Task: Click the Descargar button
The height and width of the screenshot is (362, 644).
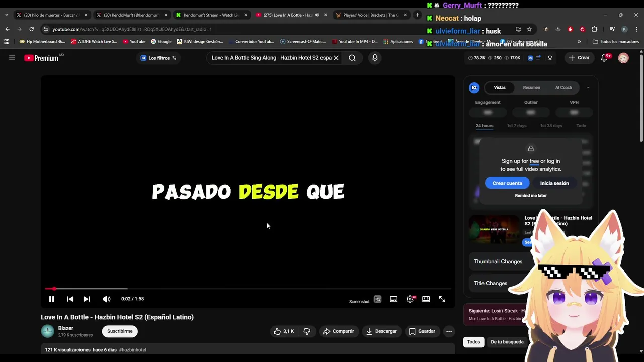Action: (x=381, y=331)
